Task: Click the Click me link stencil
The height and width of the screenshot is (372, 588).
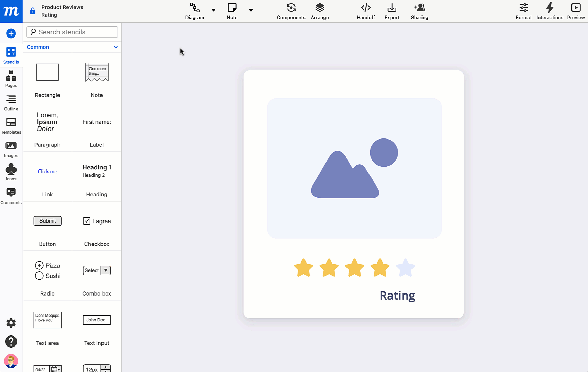Action: point(47,172)
